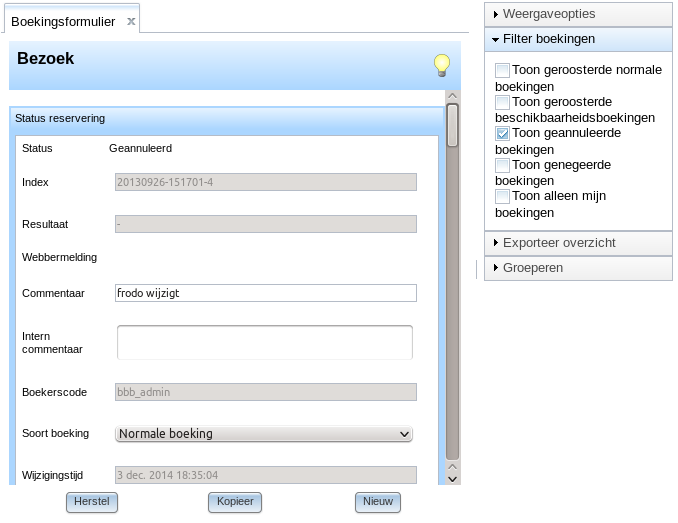Screen dimensions: 678x523
Task: Check Toon alleen mijn boekingen
Action: click(x=502, y=196)
